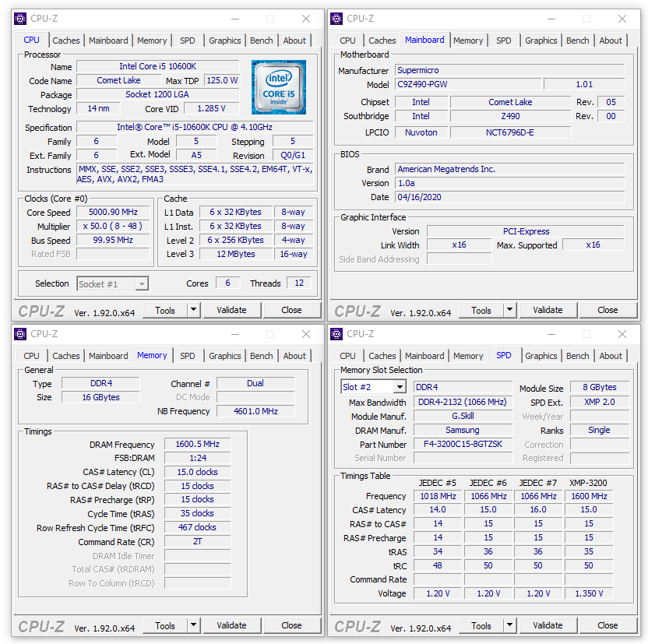Click the memory size value '16 GBytes'
The image size is (648, 644).
tap(100, 397)
